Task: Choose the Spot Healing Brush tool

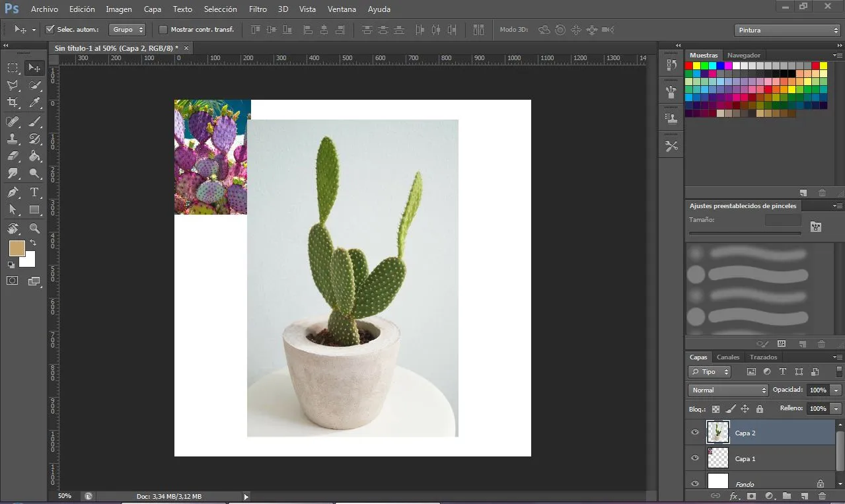Action: click(x=13, y=122)
